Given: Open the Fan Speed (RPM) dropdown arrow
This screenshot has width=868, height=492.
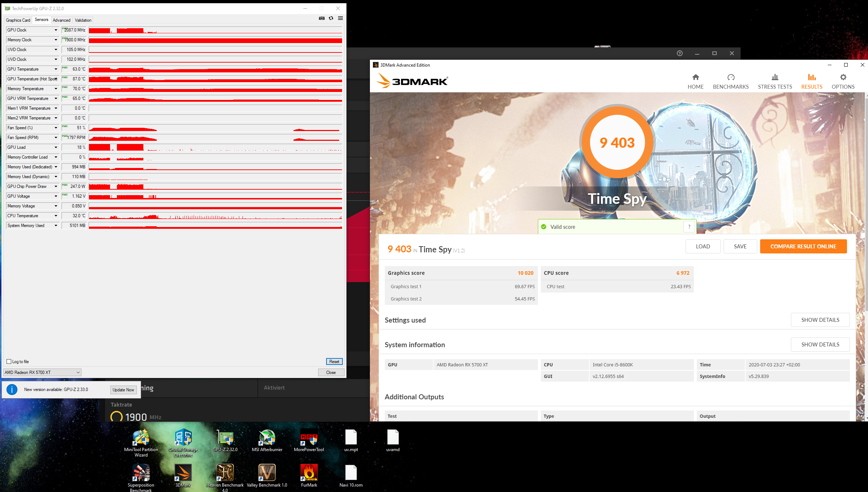Looking at the screenshot, I should click(56, 138).
